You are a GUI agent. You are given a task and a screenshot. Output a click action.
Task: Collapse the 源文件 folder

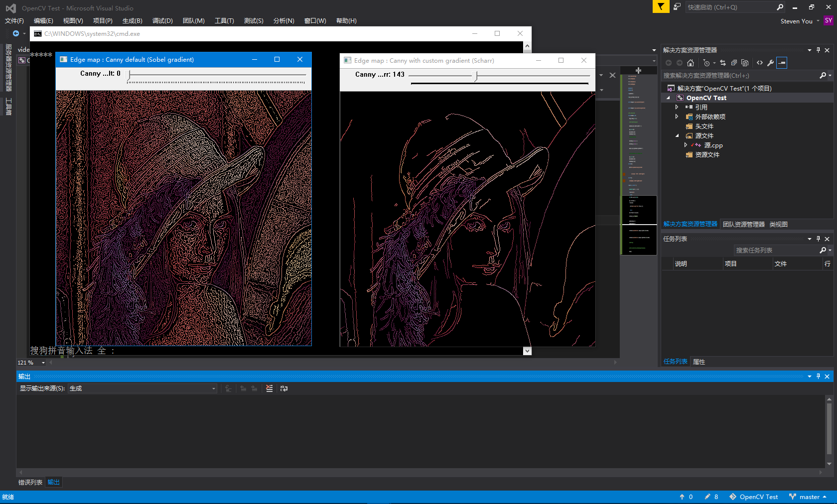click(677, 136)
